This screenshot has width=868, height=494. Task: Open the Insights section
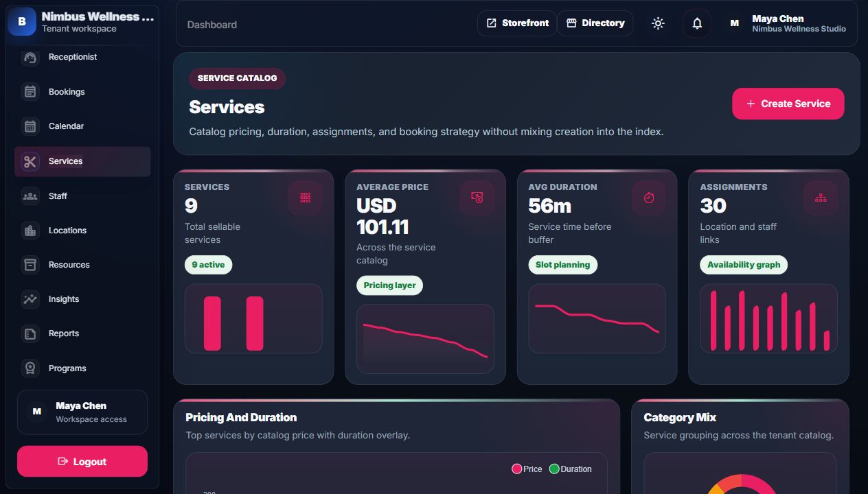(82, 299)
